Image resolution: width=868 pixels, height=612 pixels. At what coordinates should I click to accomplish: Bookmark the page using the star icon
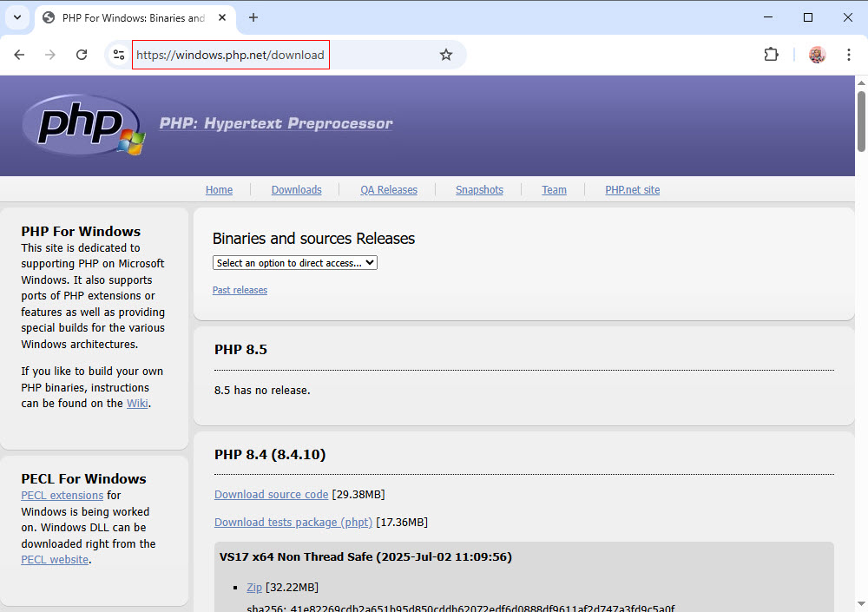(x=446, y=54)
